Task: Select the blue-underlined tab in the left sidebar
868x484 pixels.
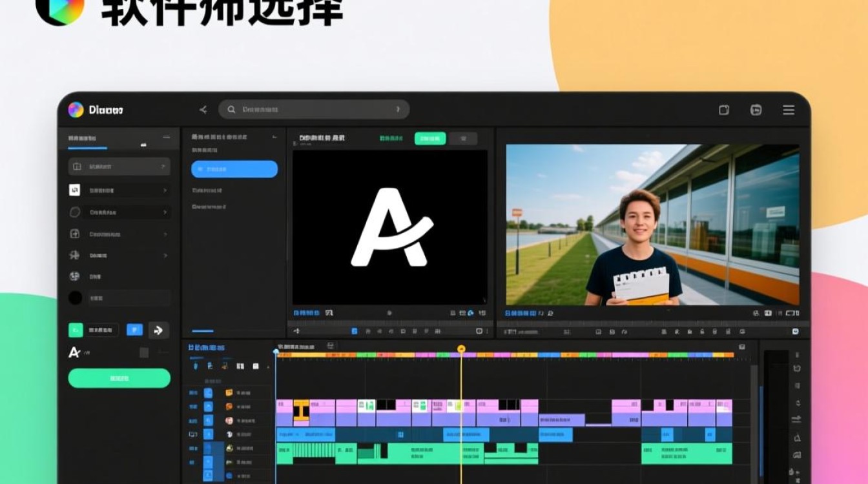Action: 87,140
